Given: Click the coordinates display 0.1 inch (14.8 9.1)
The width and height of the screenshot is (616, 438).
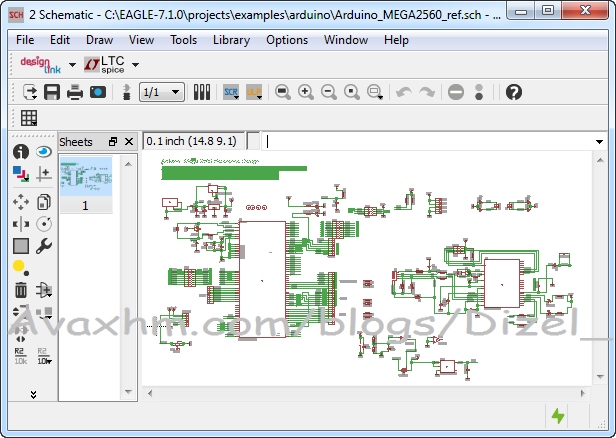Looking at the screenshot, I should click(x=194, y=141).
